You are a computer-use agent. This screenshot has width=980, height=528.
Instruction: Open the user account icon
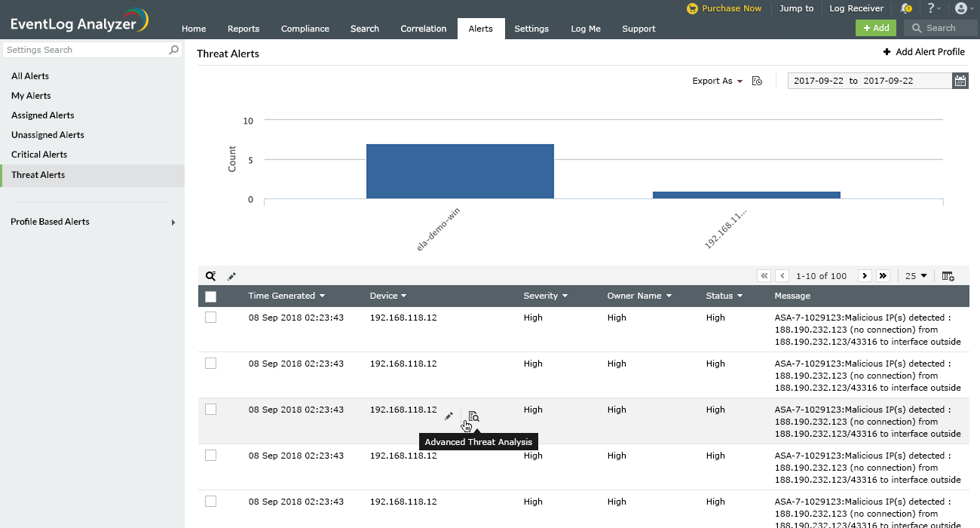pos(960,8)
